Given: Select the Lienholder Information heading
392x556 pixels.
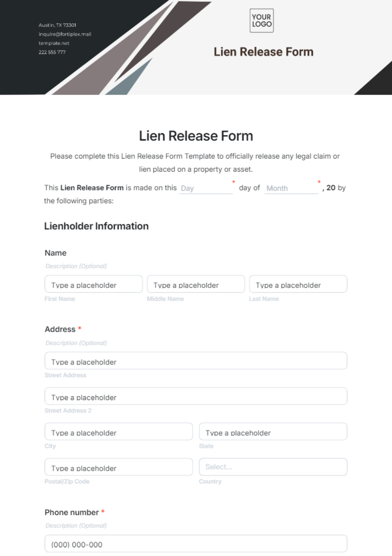Looking at the screenshot, I should 96,226.
